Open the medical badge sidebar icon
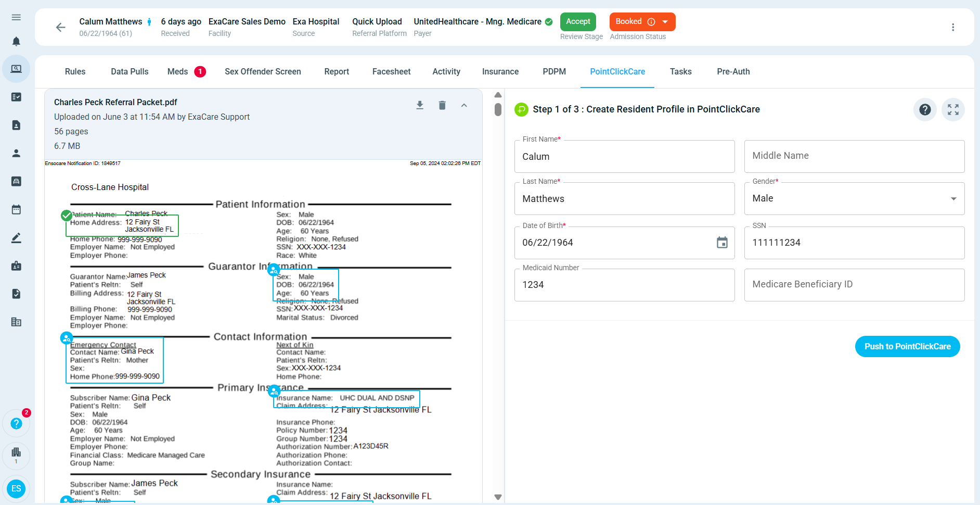 (16, 266)
